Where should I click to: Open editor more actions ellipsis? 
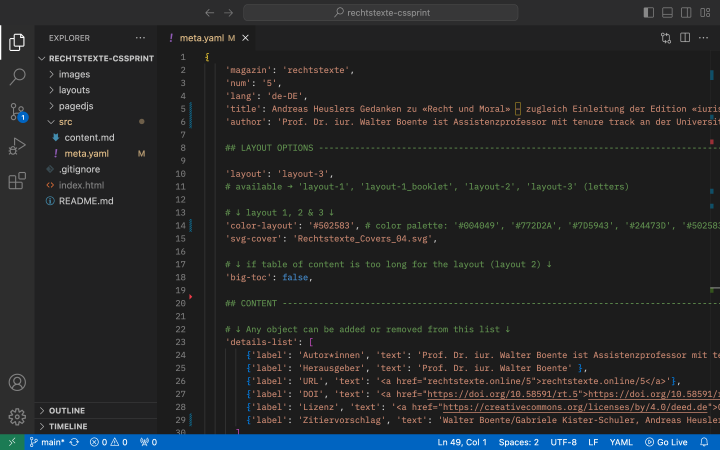(703, 38)
